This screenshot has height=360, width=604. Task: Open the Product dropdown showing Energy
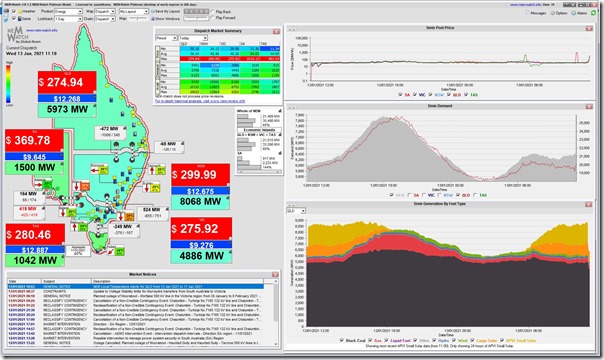coord(69,12)
